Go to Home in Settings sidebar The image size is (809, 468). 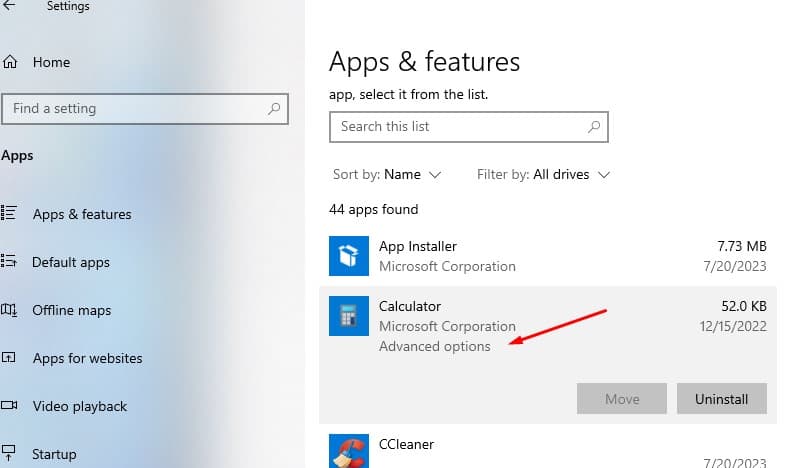click(x=51, y=62)
